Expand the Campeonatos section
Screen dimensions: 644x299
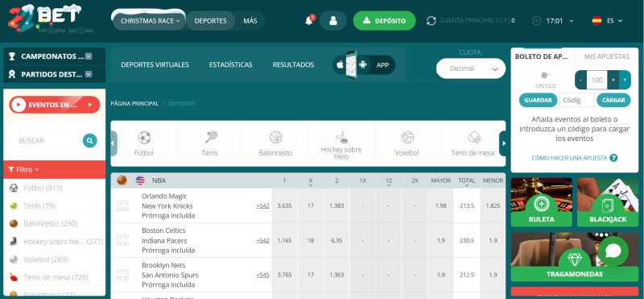click(89, 56)
